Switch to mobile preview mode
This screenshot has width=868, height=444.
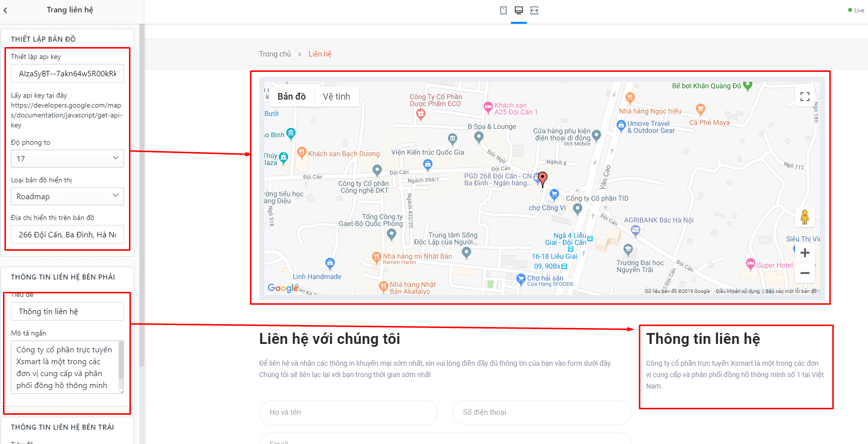503,10
